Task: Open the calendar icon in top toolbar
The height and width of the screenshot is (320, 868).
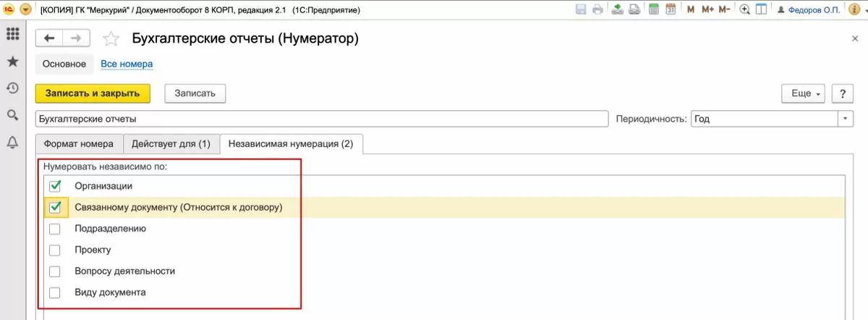Action: point(671,9)
